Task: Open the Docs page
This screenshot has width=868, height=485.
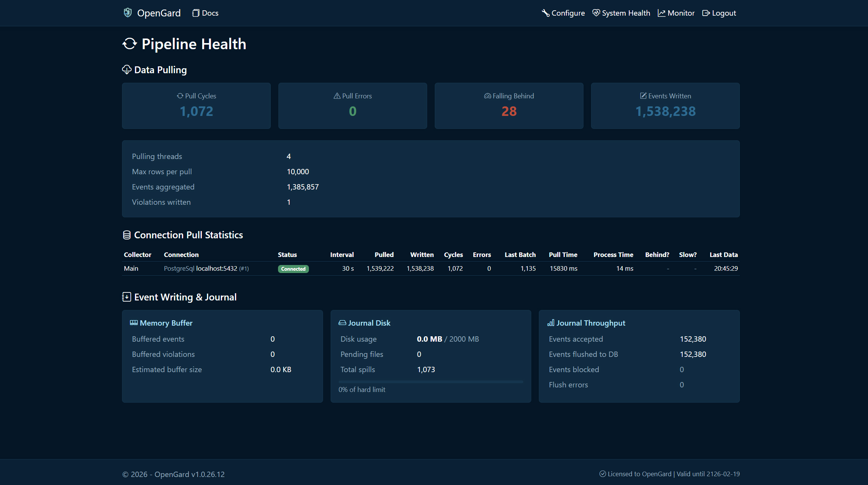Action: click(x=205, y=13)
